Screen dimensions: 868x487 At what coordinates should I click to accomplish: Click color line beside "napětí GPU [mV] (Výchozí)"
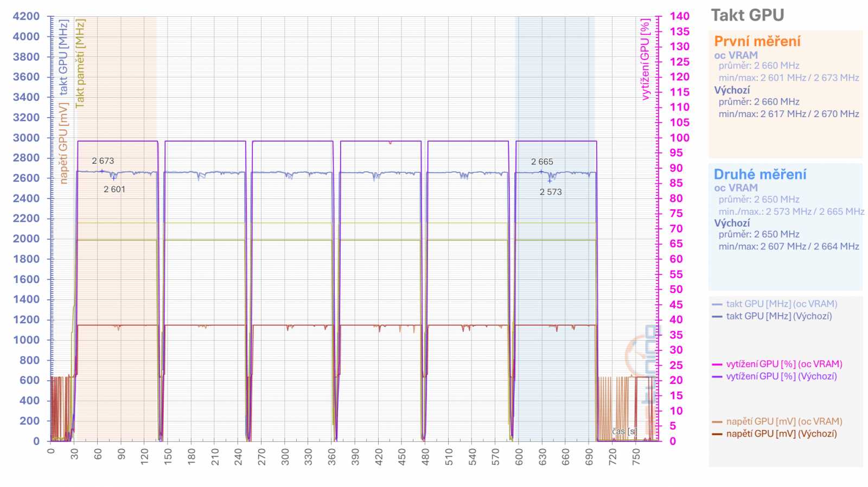[717, 434]
